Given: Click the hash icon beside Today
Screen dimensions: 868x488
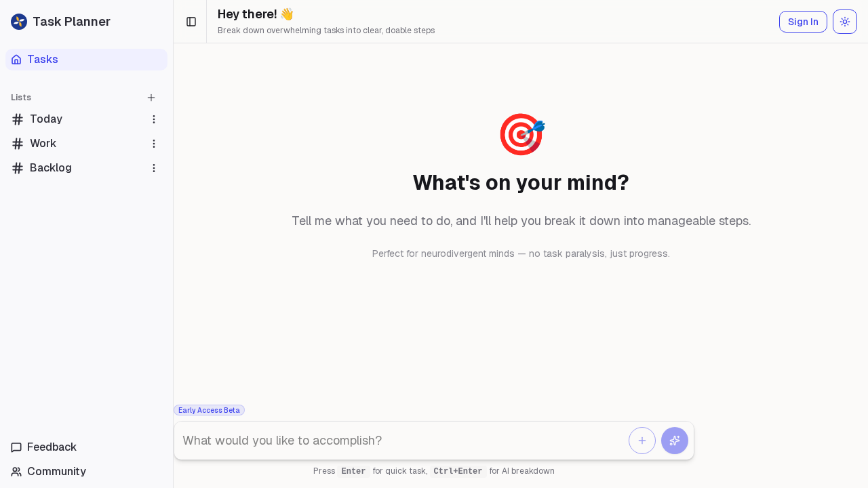Looking at the screenshot, I should click(17, 119).
